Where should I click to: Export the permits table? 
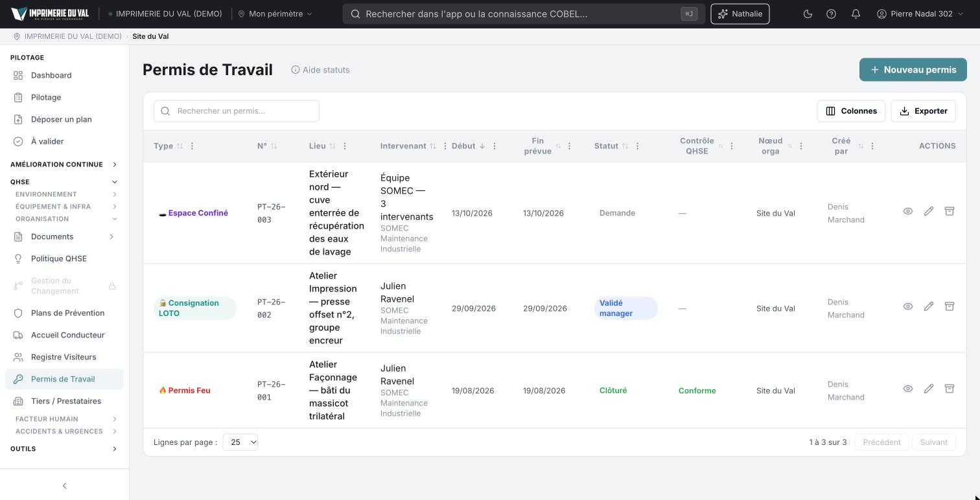(924, 111)
